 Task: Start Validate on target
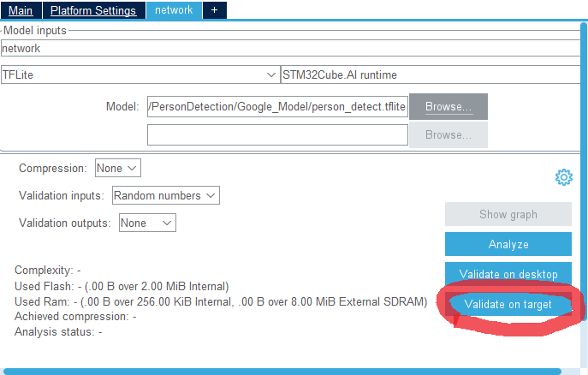click(508, 304)
